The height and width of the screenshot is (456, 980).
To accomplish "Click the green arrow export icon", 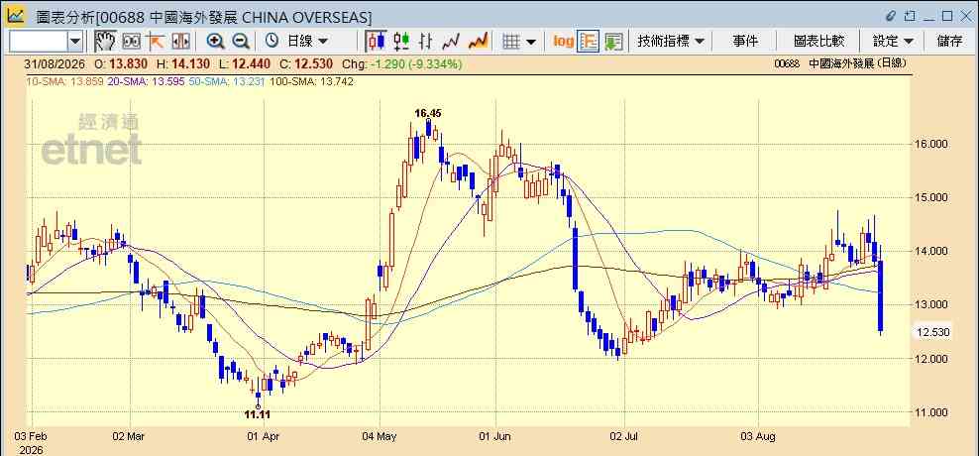I will tap(613, 42).
